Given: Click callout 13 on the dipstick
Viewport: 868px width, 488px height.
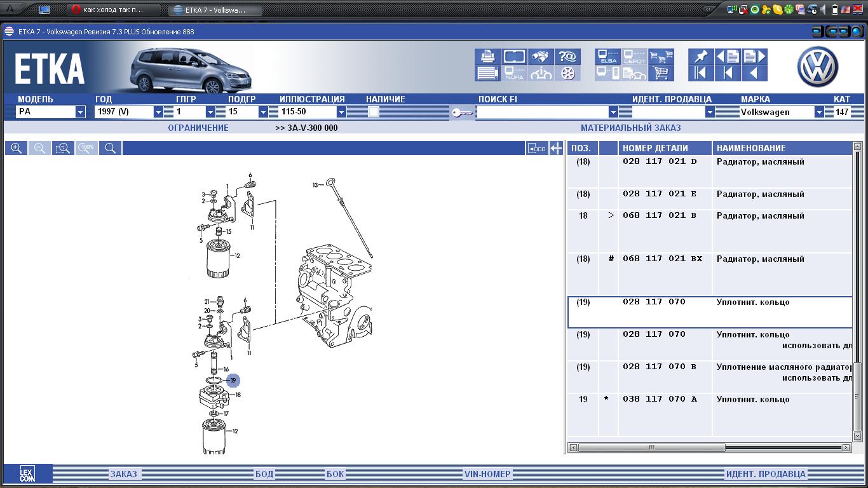Looking at the screenshot, I should tap(315, 185).
